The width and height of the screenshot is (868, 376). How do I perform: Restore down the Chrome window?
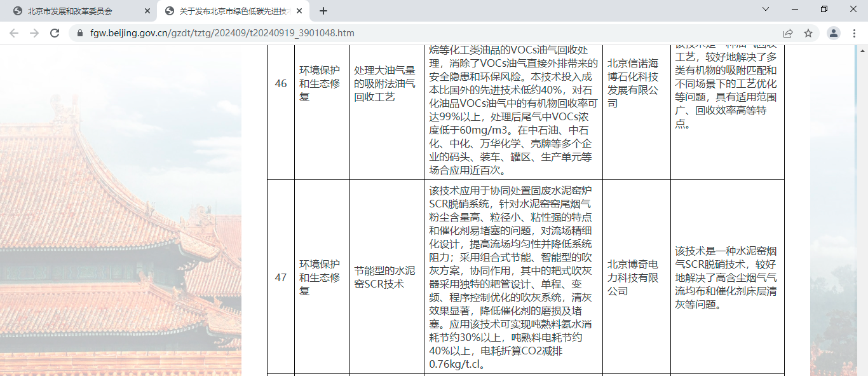[824, 9]
